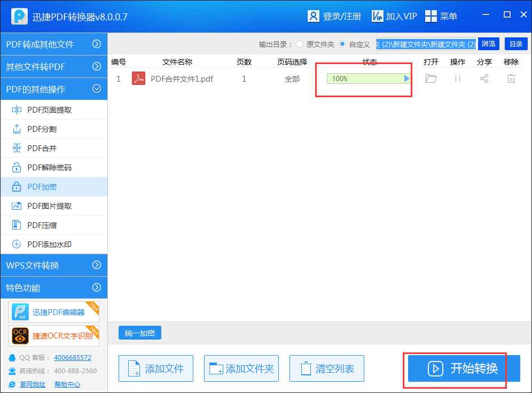Click the 添加文件 button
The width and height of the screenshot is (532, 393).
click(156, 368)
